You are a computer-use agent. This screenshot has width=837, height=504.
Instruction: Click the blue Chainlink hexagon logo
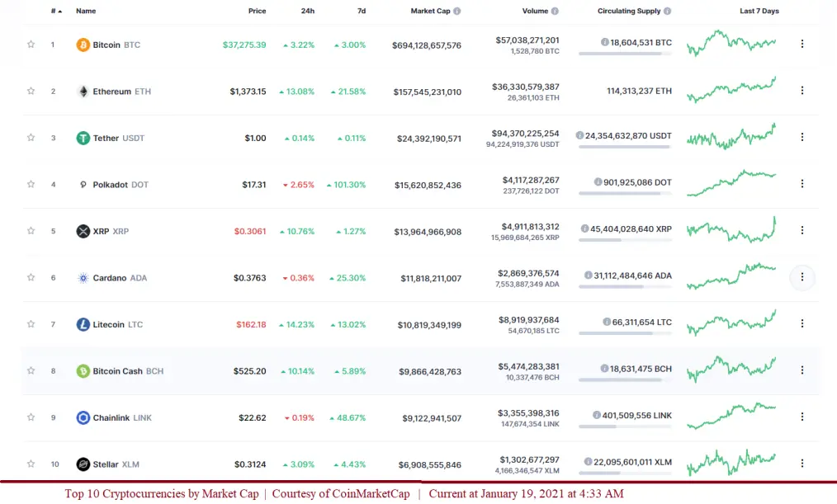coord(83,417)
